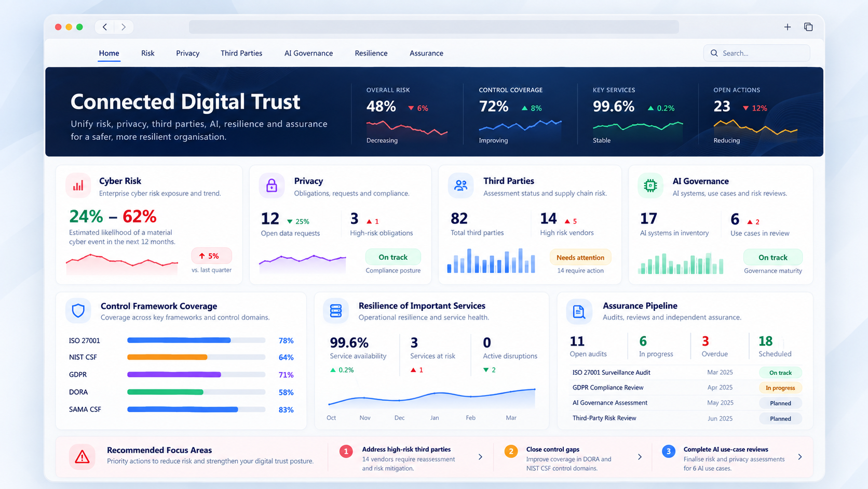Click the On track badge above Governance maturity
Viewport: 868px width, 489px height.
click(x=773, y=257)
